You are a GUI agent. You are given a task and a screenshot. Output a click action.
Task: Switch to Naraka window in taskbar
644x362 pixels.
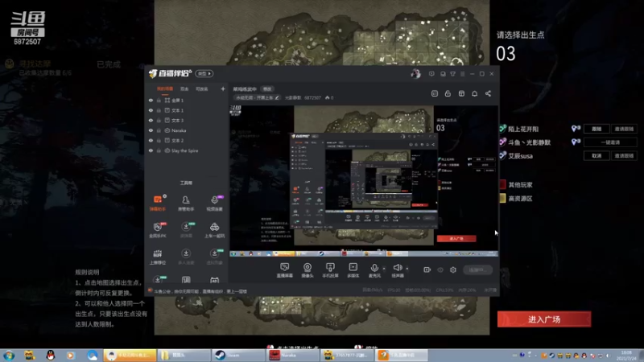(x=292, y=356)
